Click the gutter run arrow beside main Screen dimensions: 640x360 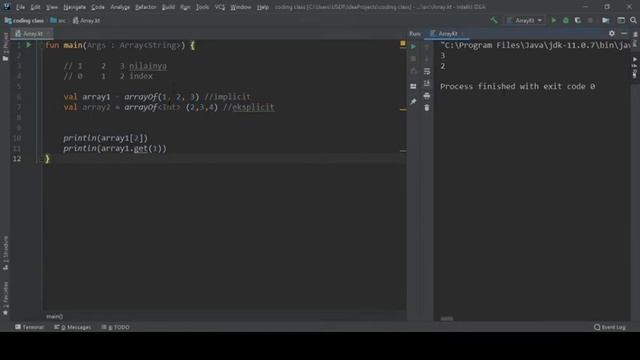click(x=29, y=45)
